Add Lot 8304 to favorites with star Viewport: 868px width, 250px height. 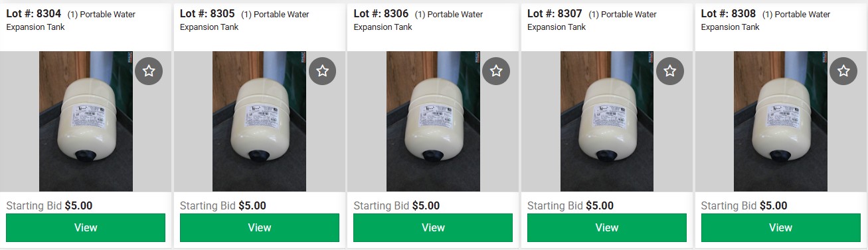(149, 71)
